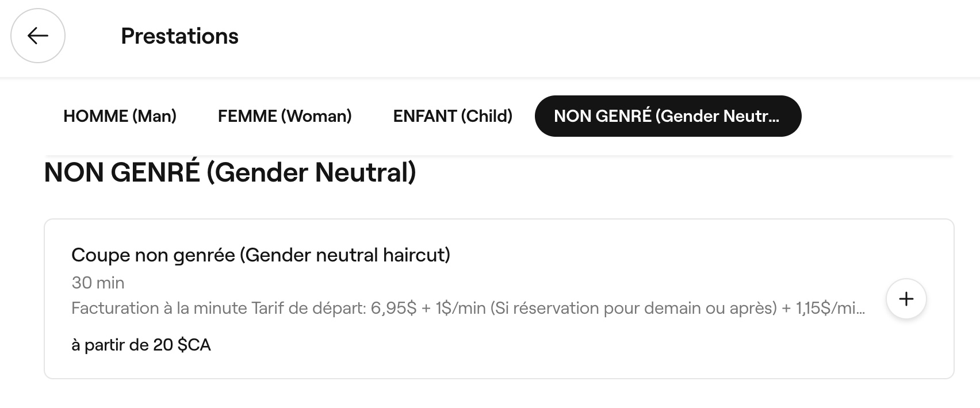Click the "(Gender neutral haircut)" English translation text
980x408 pixels.
(x=345, y=255)
